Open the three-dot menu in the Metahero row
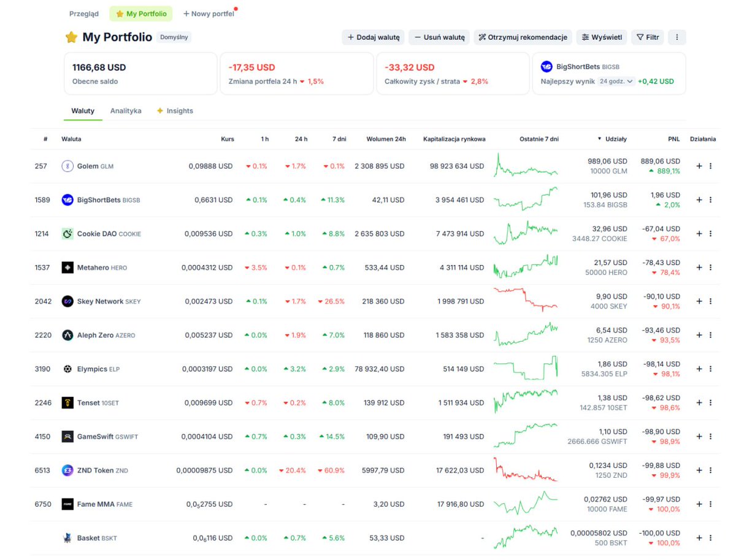Screen dimensions: 736x560 pos(710,267)
